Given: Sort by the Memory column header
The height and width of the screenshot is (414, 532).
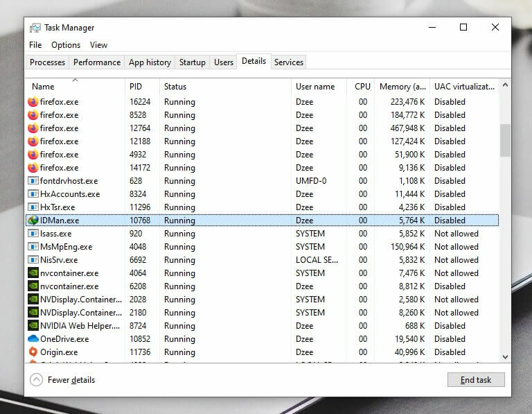Looking at the screenshot, I should 402,86.
